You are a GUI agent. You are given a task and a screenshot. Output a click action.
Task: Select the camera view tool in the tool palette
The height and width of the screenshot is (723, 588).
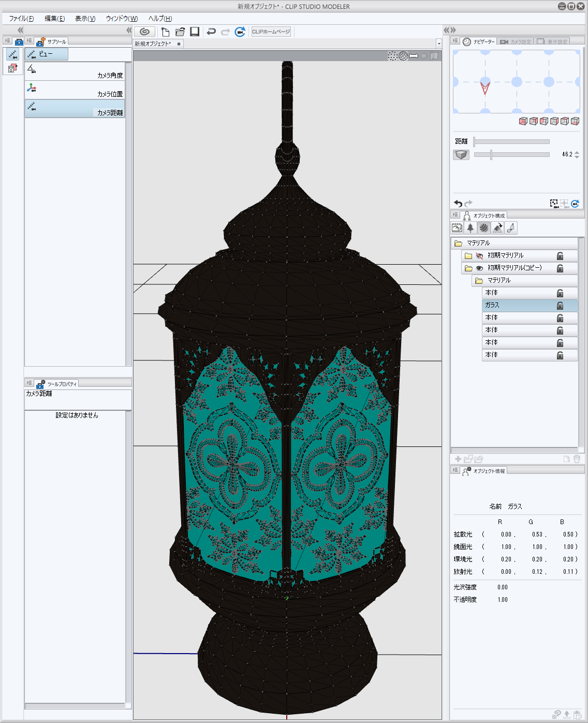pyautogui.click(x=13, y=54)
